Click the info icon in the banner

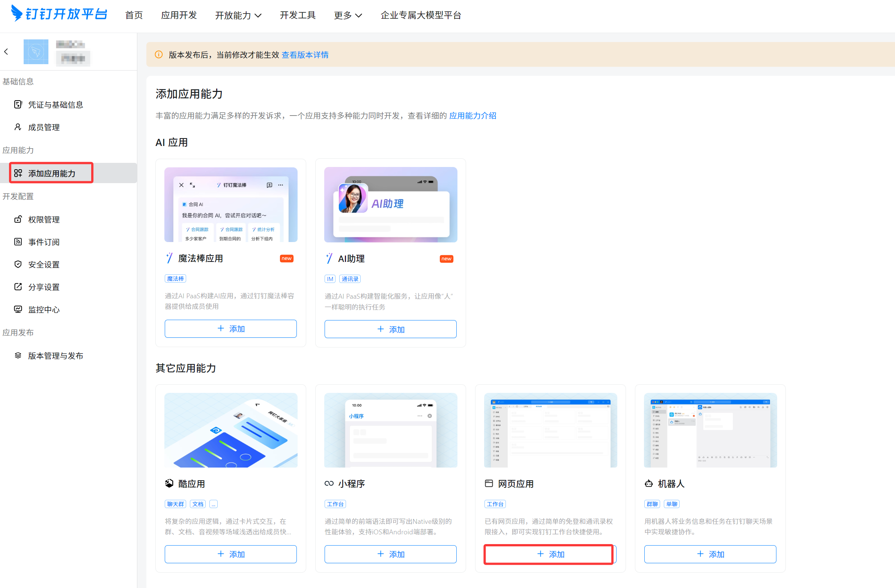(159, 54)
